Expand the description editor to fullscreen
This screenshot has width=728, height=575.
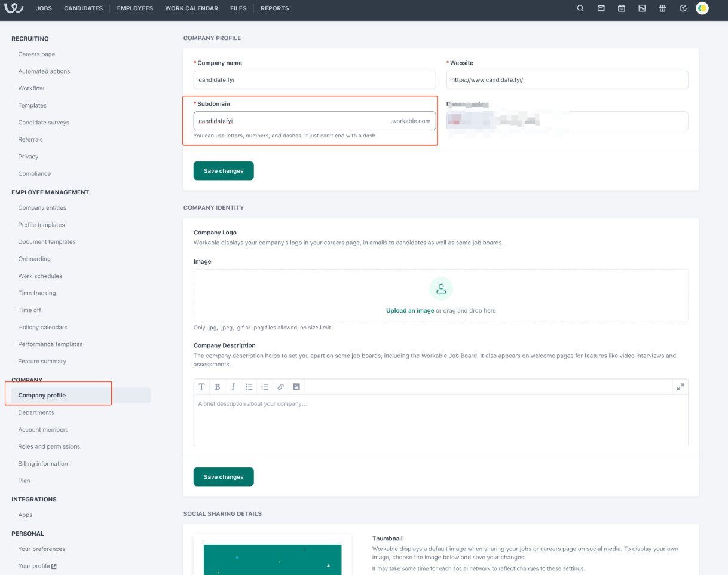coord(680,387)
